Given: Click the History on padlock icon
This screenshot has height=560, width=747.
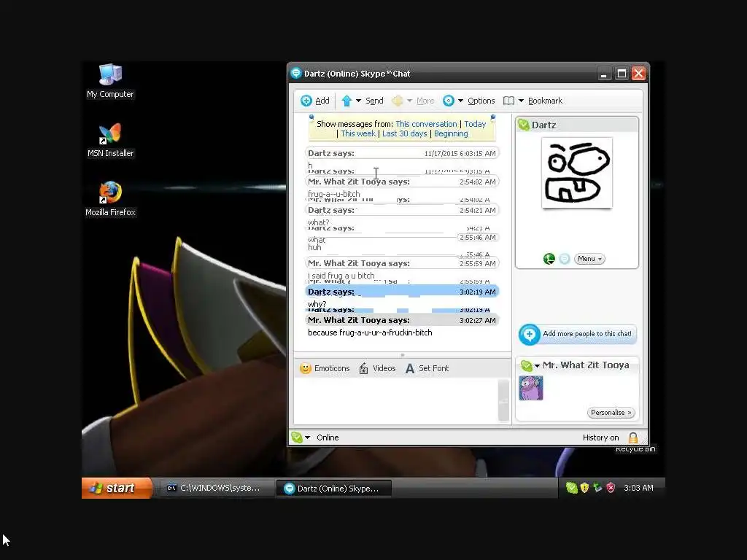Looking at the screenshot, I should pyautogui.click(x=633, y=437).
